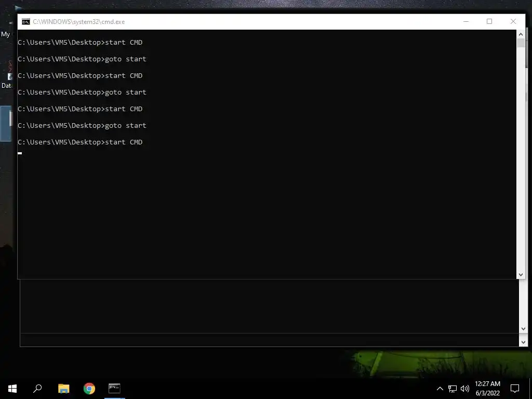Click the front cmd window scrollbar thumb
Image resolution: width=532 pixels, height=399 pixels.
click(521, 43)
